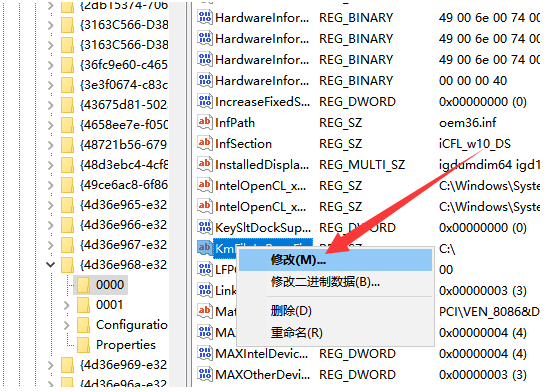548x392 pixels.
Task: Select the MAXIntelDevic... value name
Action: (x=262, y=354)
